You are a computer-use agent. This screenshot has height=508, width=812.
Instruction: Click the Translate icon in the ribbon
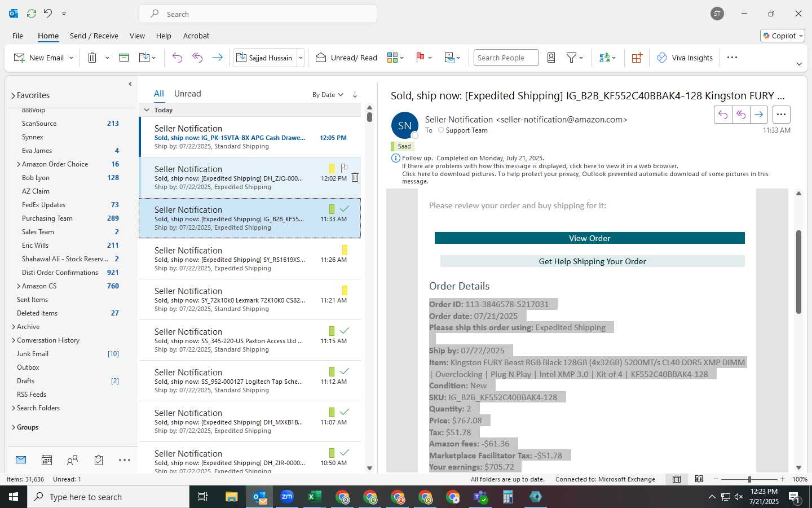tap(604, 58)
